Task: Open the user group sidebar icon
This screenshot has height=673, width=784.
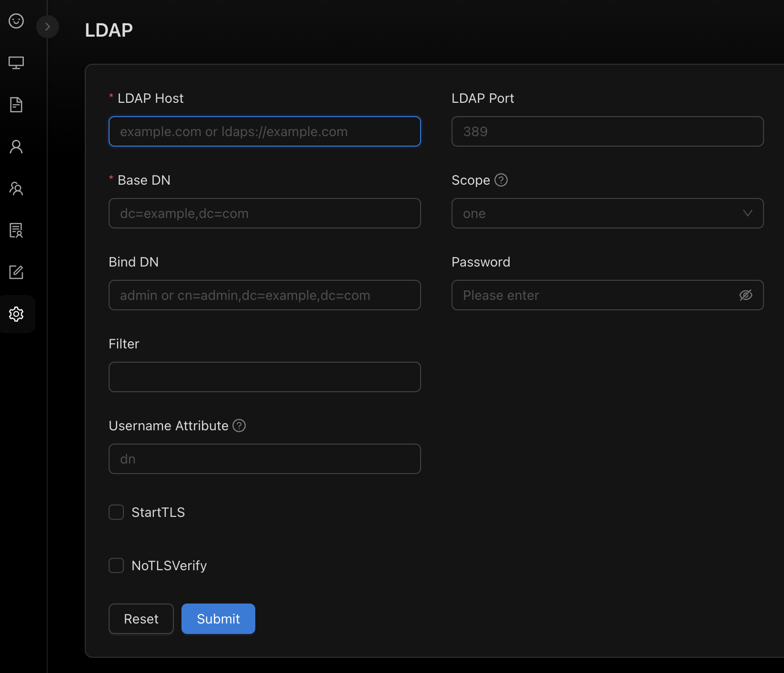Action: [16, 189]
